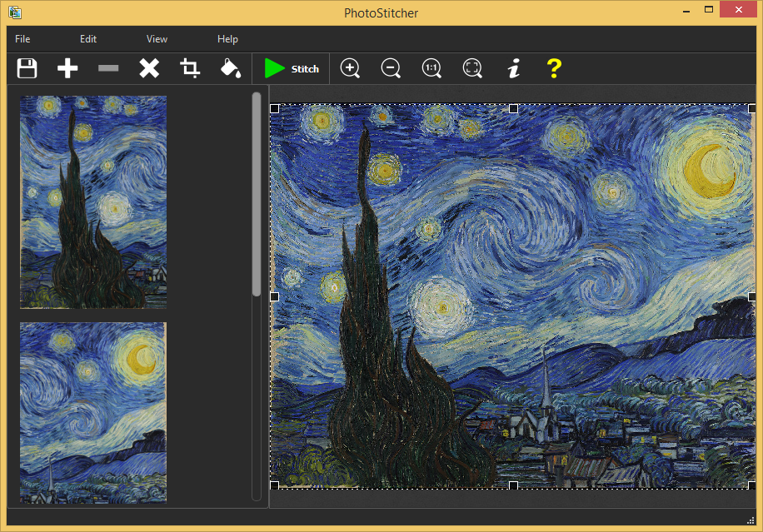This screenshot has height=532, width=763.
Task: Select the second thumbnail with crescent moon
Action: (93, 412)
